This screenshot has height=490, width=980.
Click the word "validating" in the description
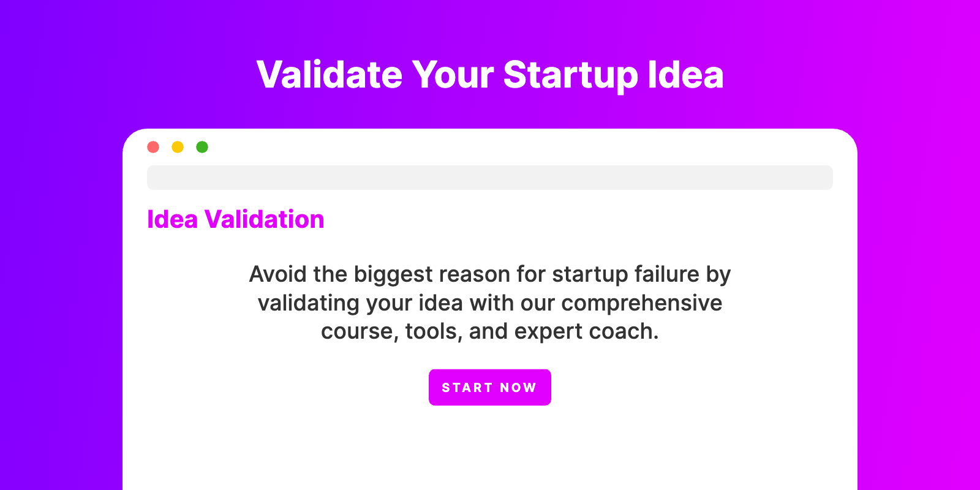pyautogui.click(x=308, y=303)
